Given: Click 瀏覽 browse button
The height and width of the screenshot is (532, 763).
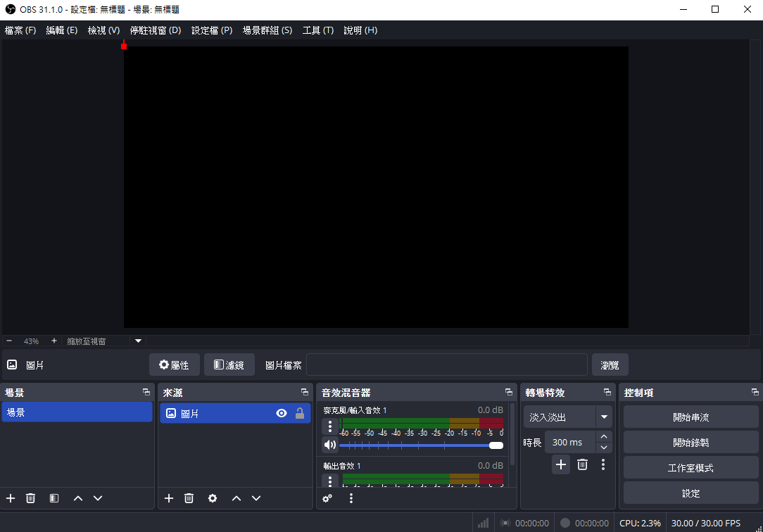Looking at the screenshot, I should (x=610, y=365).
